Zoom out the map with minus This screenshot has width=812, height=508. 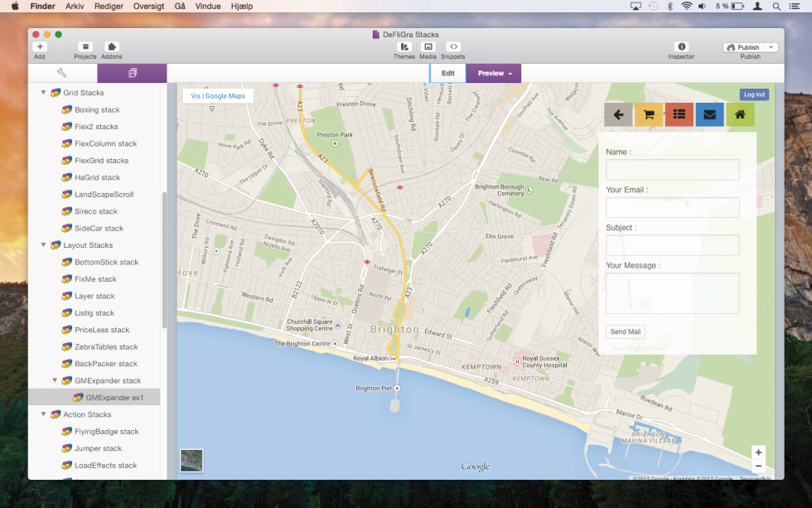758,466
